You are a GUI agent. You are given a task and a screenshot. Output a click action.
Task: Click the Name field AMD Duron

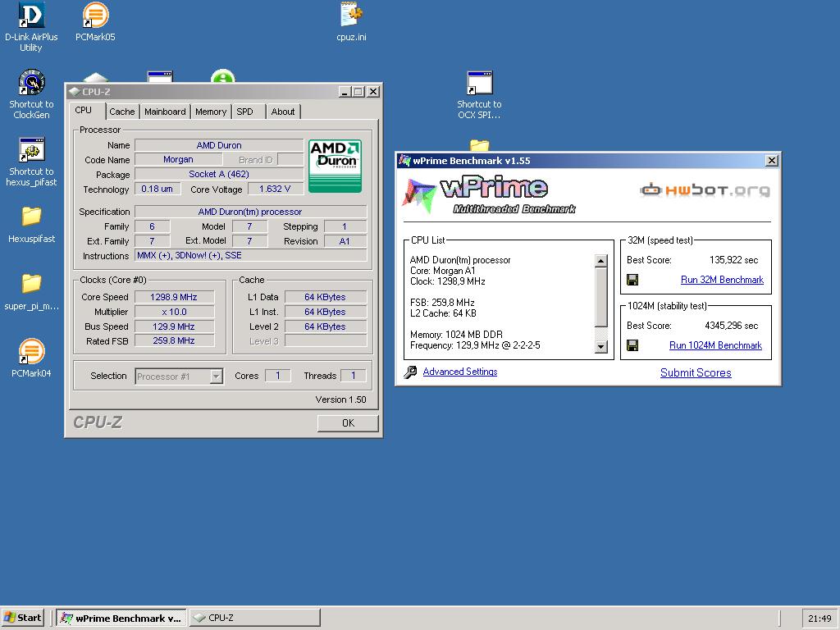pyautogui.click(x=219, y=144)
